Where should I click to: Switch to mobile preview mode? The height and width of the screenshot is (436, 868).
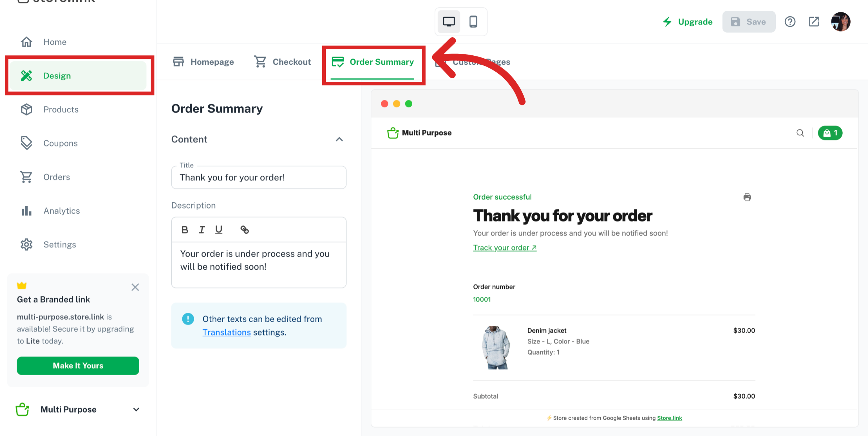point(473,22)
